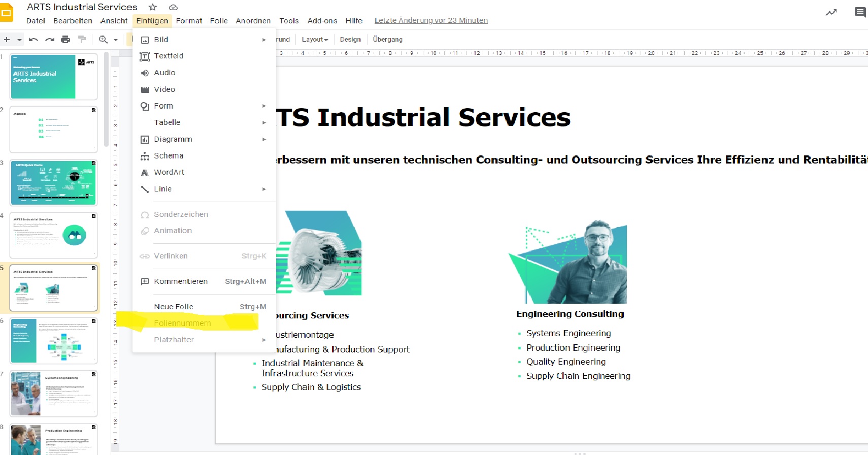Click the Bild image icon in menu
The image size is (868, 455).
coord(145,40)
